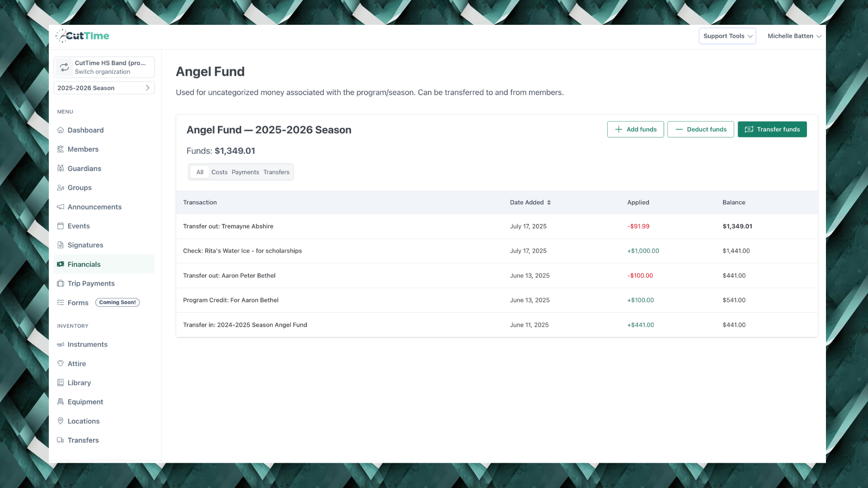Expand the 2025-2026 Season selector
The height and width of the screenshot is (488, 868).
tap(104, 88)
